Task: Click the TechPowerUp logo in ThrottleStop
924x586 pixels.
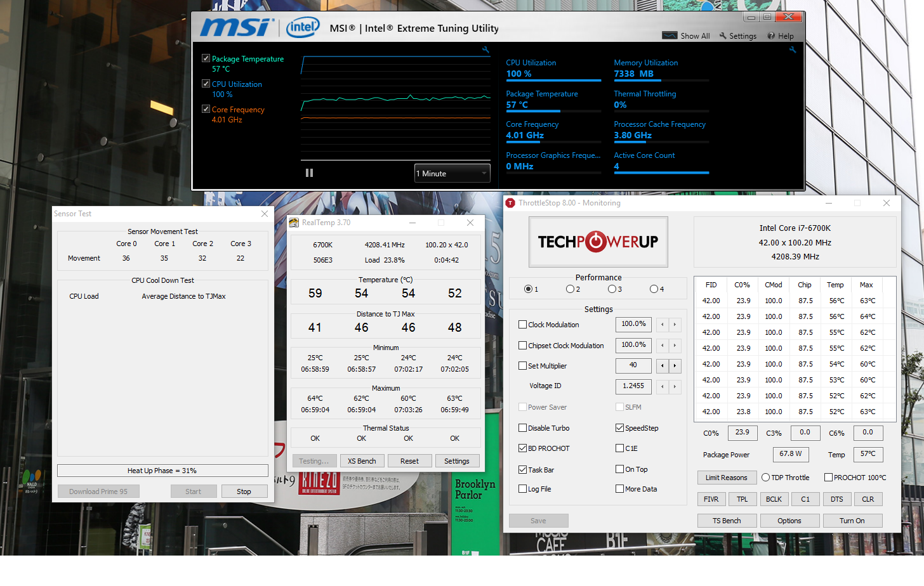Action: tap(598, 242)
